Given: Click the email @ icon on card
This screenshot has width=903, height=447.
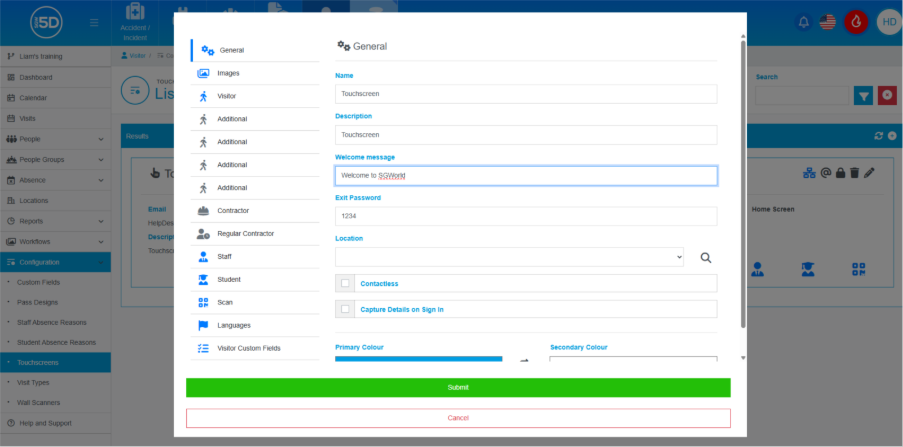Looking at the screenshot, I should pos(825,172).
